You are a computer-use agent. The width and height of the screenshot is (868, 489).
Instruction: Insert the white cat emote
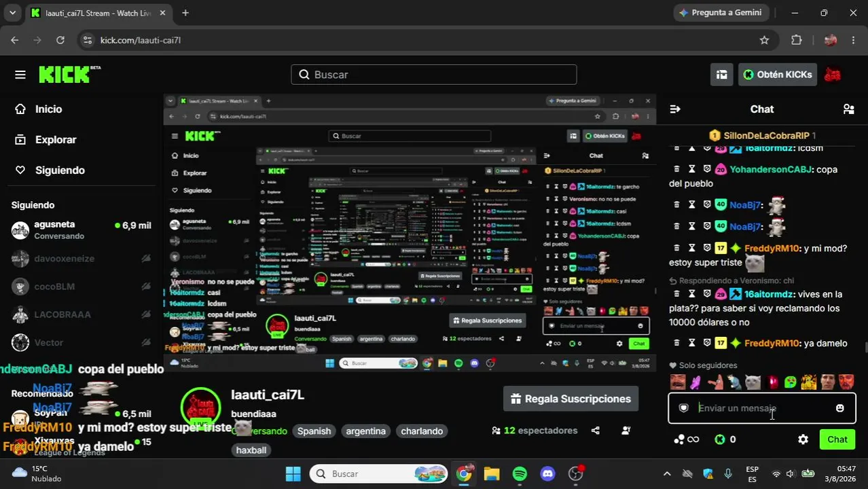pyautogui.click(x=753, y=382)
